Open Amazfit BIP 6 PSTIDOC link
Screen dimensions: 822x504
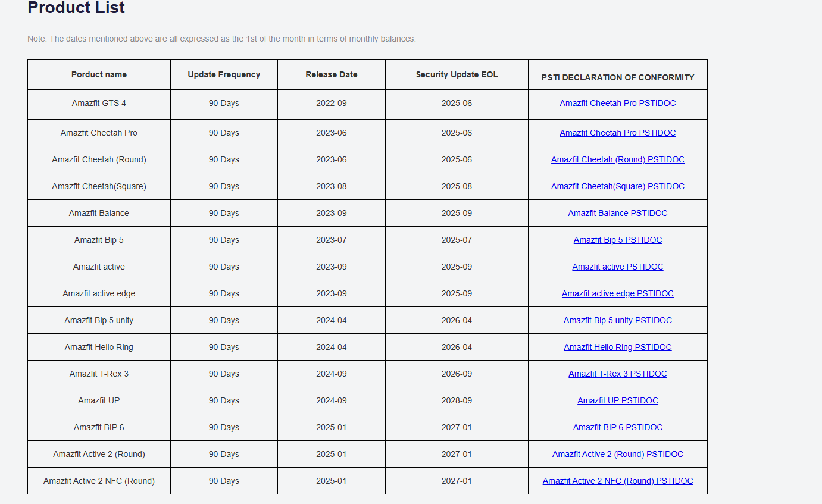click(618, 427)
